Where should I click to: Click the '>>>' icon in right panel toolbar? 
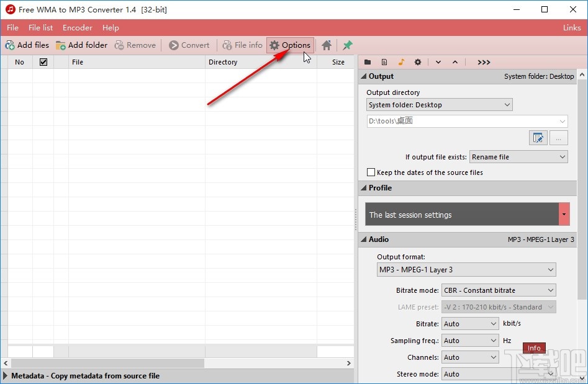click(x=484, y=62)
